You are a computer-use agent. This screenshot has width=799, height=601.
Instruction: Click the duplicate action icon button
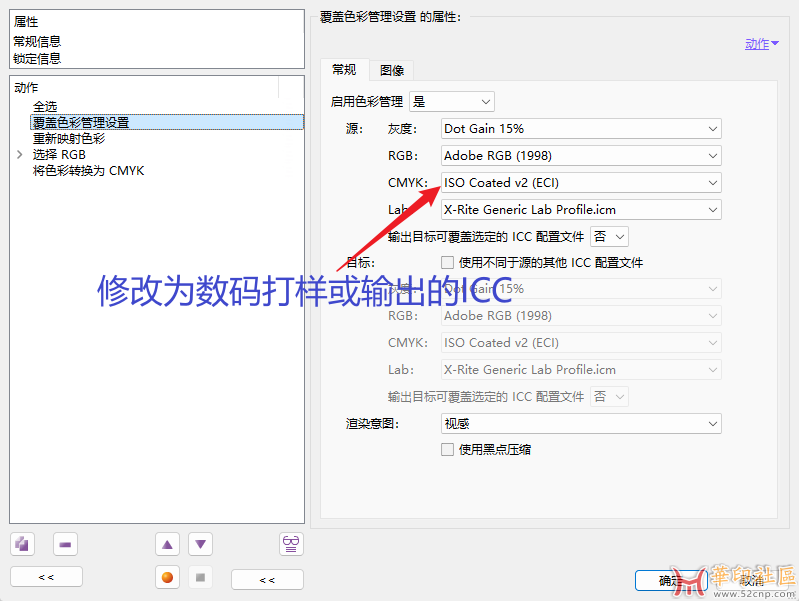pos(22,544)
